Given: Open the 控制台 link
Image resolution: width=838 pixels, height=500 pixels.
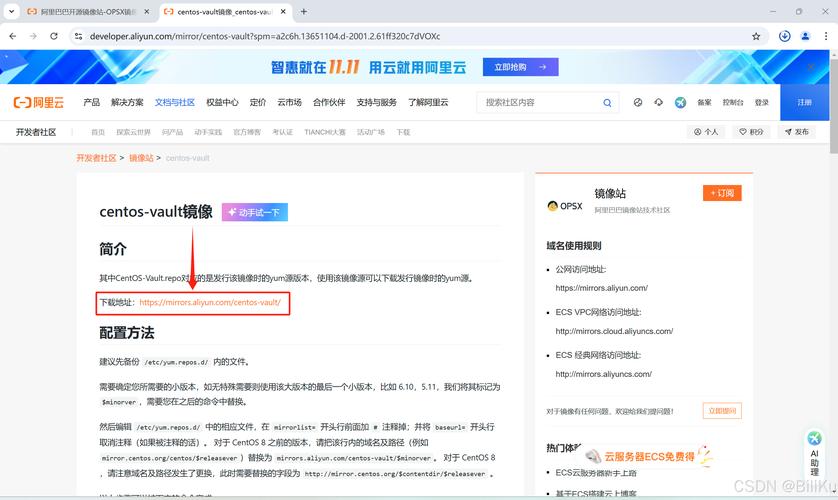Looking at the screenshot, I should point(733,102).
